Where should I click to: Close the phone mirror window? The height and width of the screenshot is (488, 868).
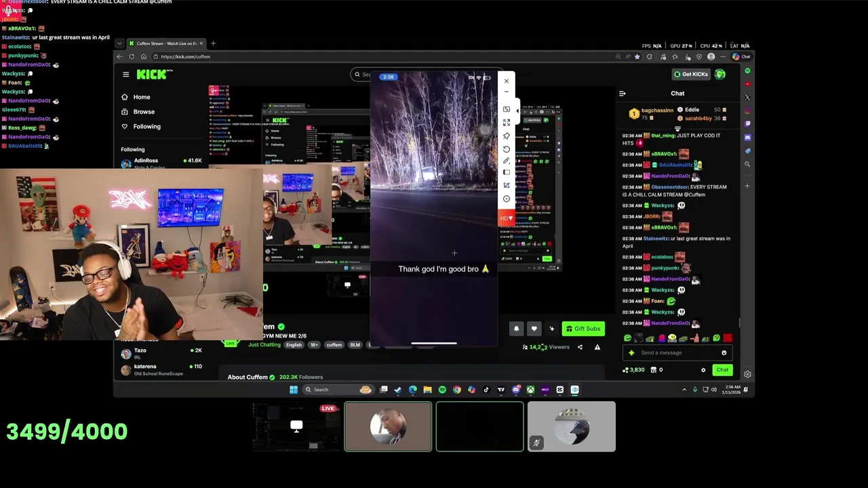(506, 81)
